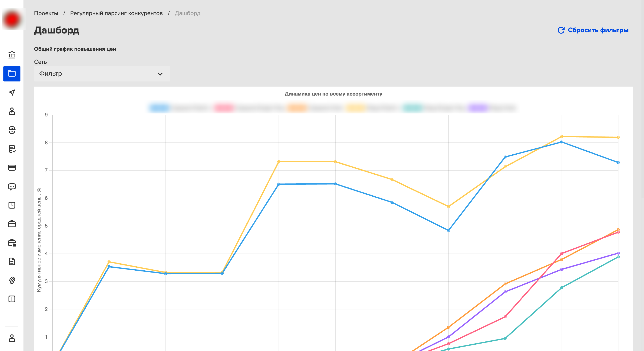644x351 pixels.
Task: Open the paper plane send icon
Action: pyautogui.click(x=12, y=92)
